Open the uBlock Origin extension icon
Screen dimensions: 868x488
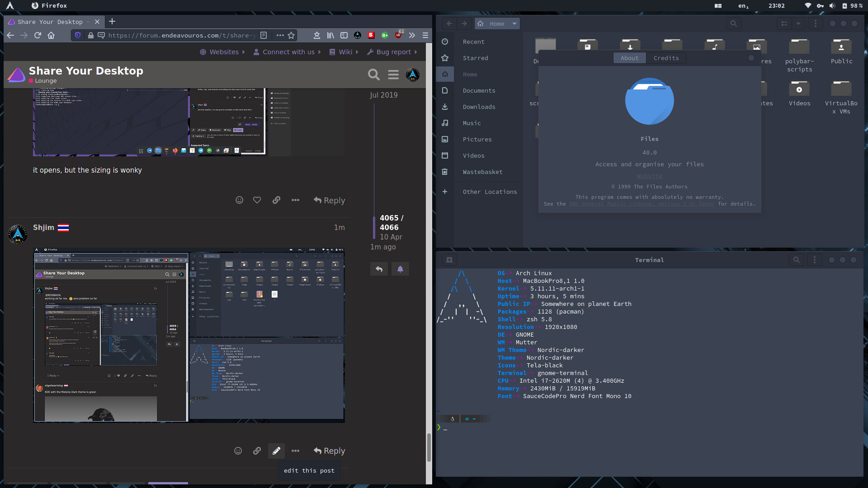(398, 35)
